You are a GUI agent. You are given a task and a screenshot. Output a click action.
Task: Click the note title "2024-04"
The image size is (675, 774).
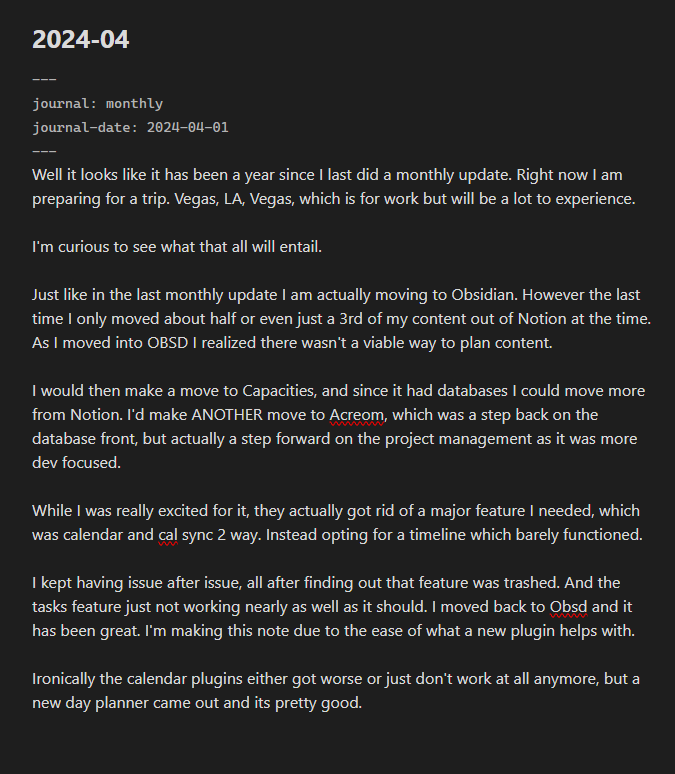coord(81,40)
